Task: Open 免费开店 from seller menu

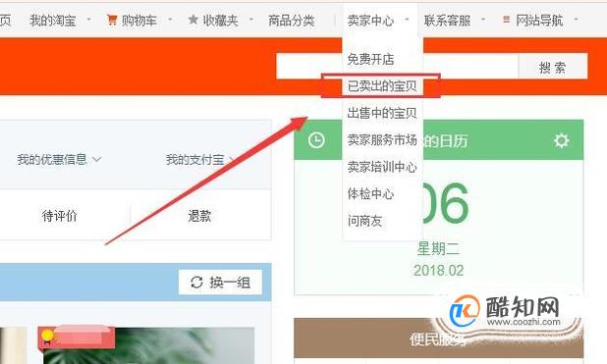Action: [370, 59]
